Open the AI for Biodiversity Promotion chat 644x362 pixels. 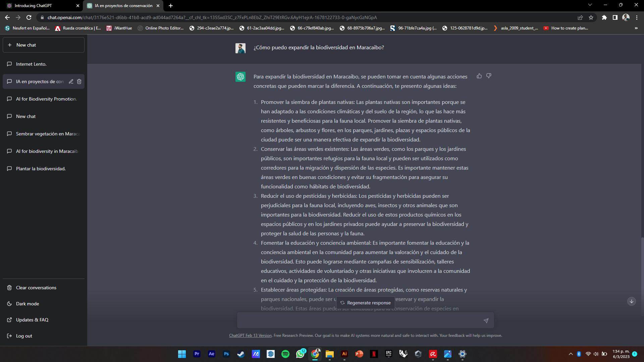pyautogui.click(x=44, y=99)
